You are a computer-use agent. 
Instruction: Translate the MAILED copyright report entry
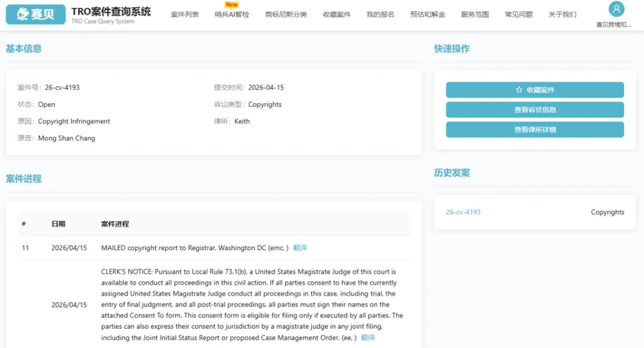click(x=300, y=248)
